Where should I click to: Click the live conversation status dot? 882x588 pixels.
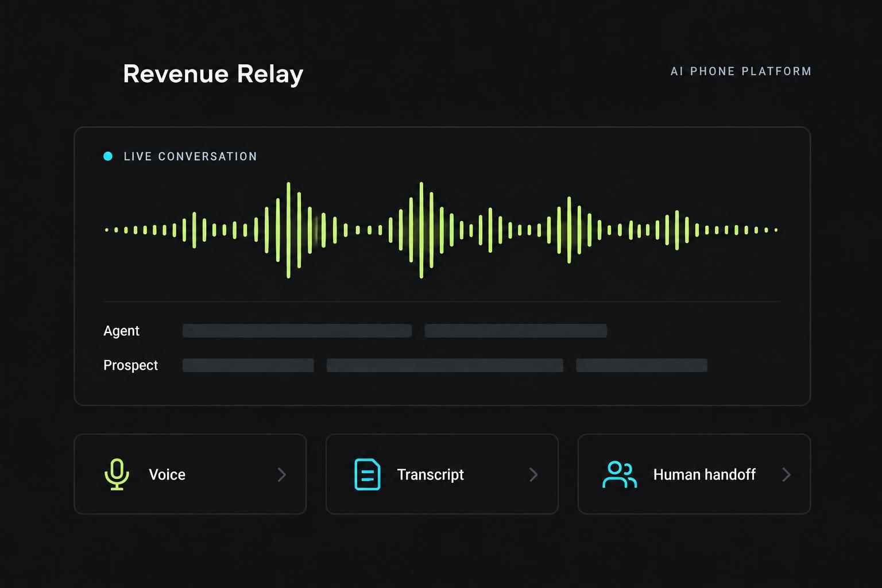(108, 156)
